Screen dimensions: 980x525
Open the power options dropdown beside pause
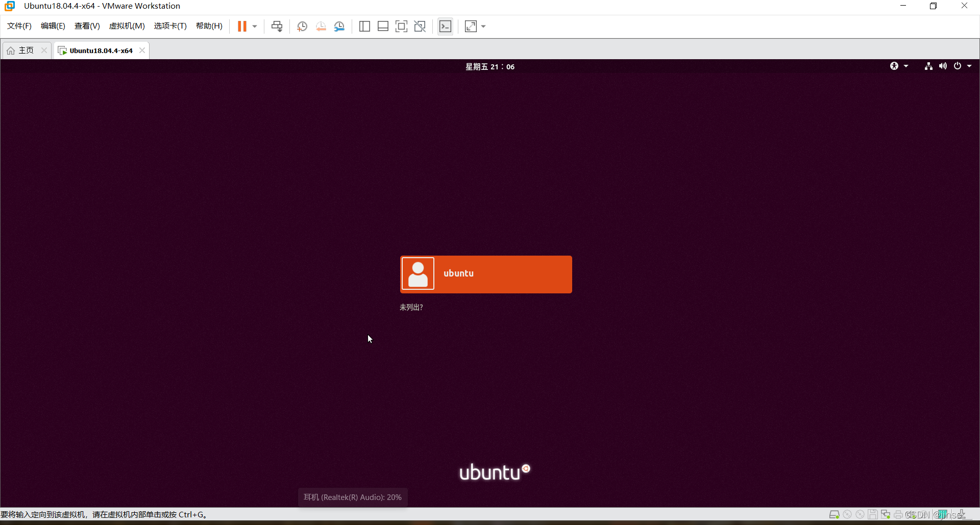255,26
